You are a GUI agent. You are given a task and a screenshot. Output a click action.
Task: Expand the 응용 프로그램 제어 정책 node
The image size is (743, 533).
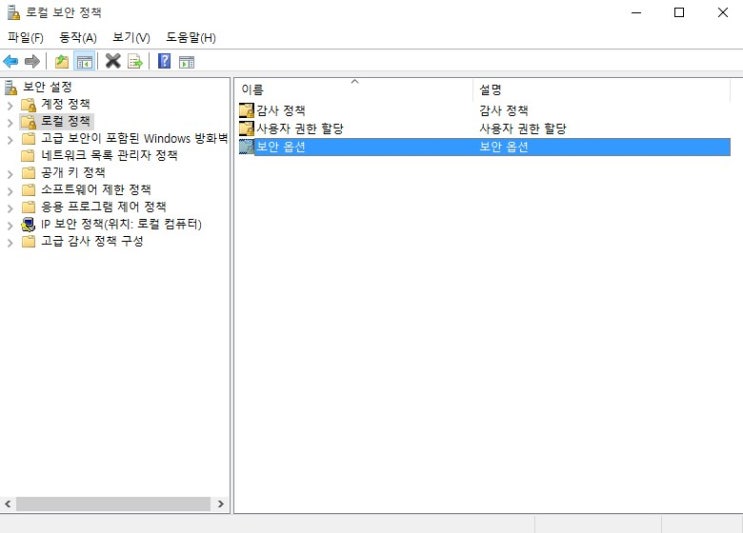click(10, 208)
